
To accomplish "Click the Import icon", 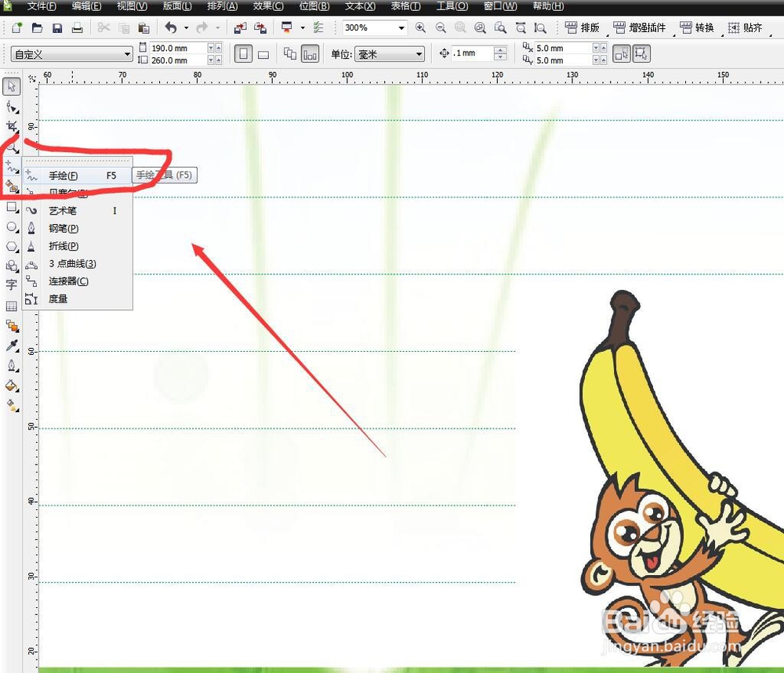I will click(x=240, y=27).
